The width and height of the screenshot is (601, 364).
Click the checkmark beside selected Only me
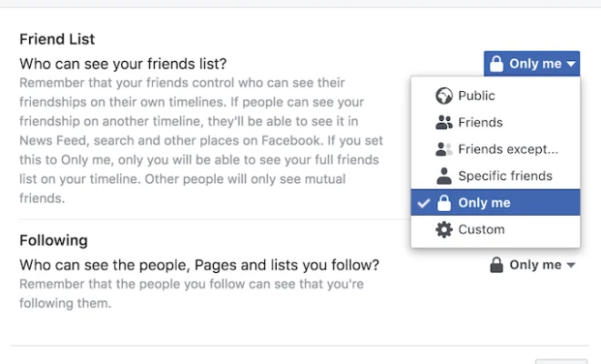[423, 203]
